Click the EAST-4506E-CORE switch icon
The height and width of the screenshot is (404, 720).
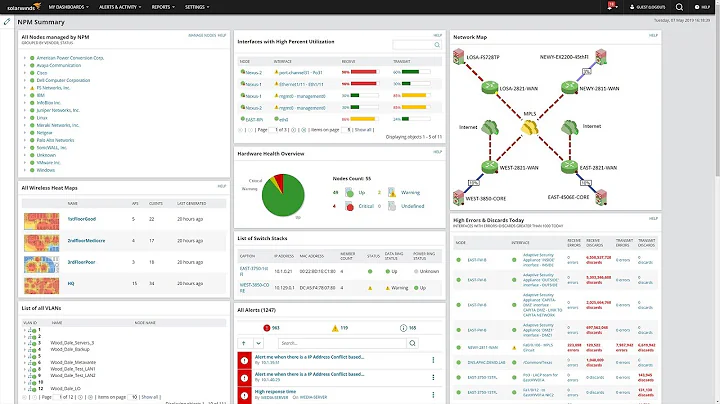601,197
